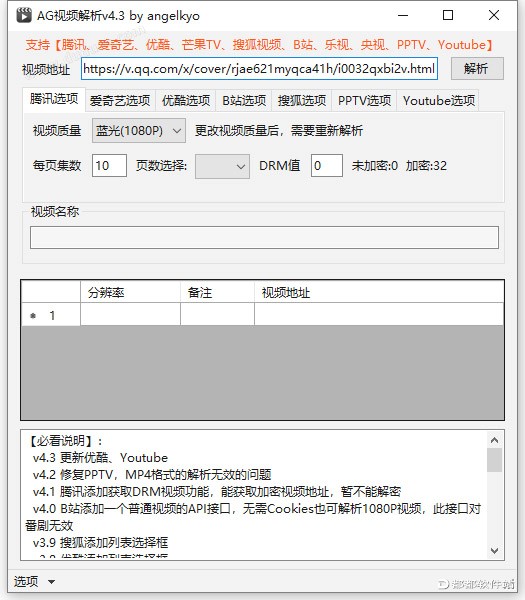Viewport: 525px width, 600px height.
Task: Click the AG视频解析 app icon in the title bar
Action: 24,15
